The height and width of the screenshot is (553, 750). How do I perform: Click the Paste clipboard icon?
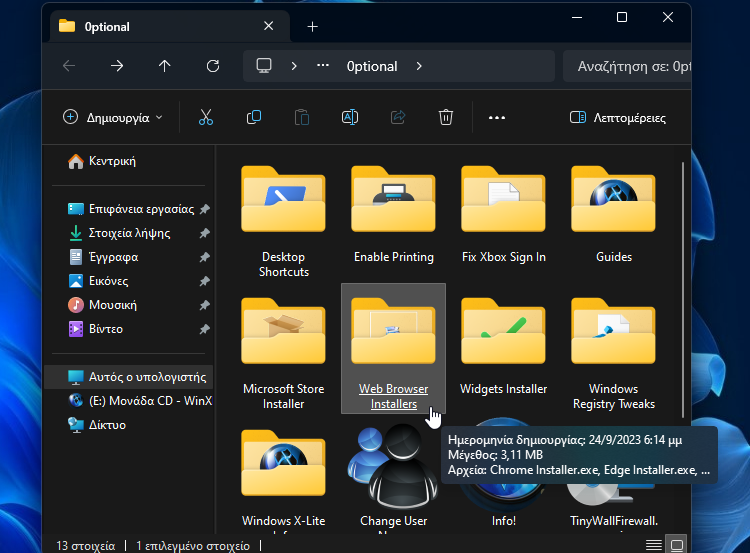click(302, 117)
